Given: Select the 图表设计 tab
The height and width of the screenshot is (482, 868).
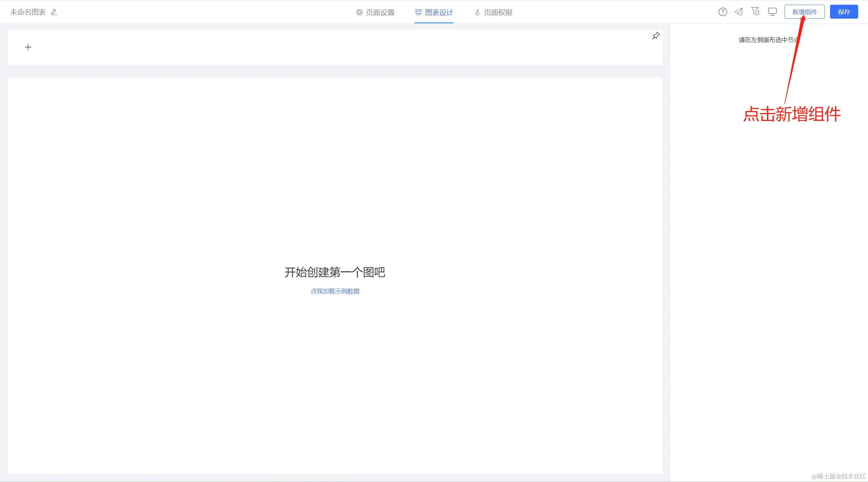Looking at the screenshot, I should tap(439, 13).
